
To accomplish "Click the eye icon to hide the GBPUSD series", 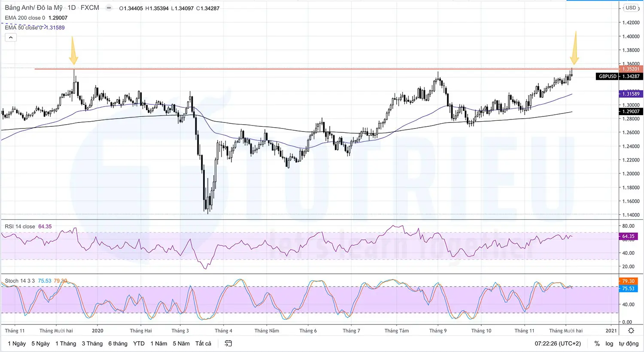I will (x=109, y=8).
